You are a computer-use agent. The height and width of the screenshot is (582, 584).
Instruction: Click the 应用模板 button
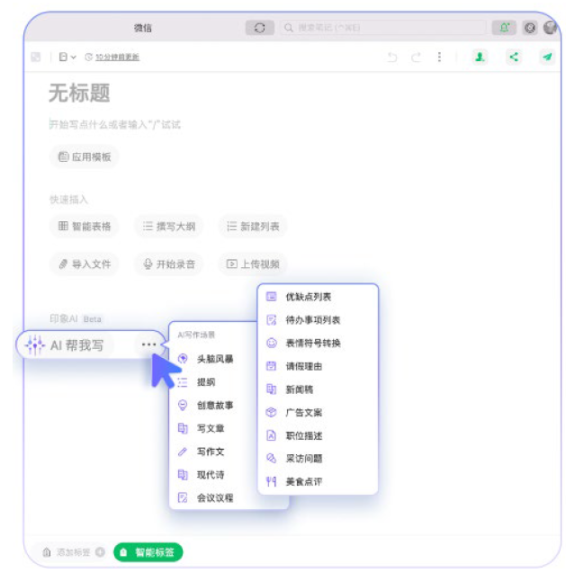85,157
